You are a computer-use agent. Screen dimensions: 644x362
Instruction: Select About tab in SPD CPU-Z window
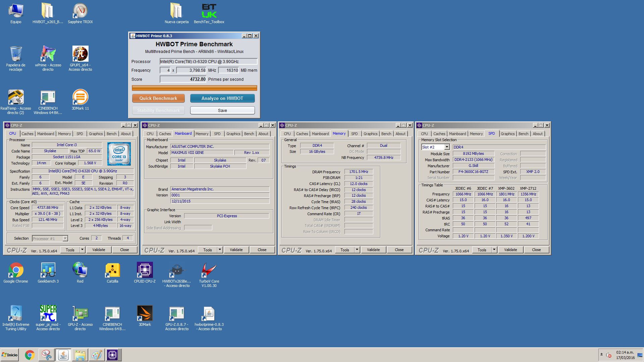538,134
